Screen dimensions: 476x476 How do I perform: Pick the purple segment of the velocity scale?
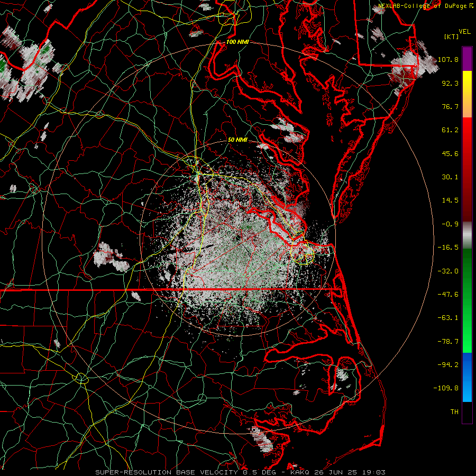467,59
